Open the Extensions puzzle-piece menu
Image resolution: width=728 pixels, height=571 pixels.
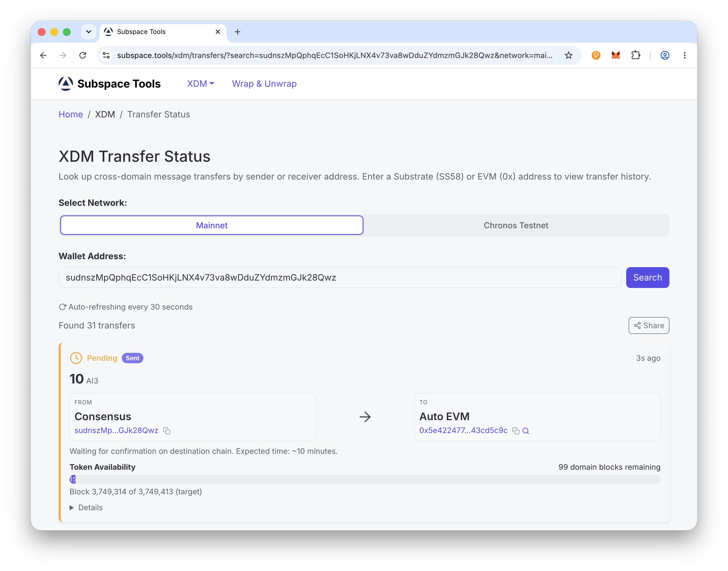[x=635, y=55]
